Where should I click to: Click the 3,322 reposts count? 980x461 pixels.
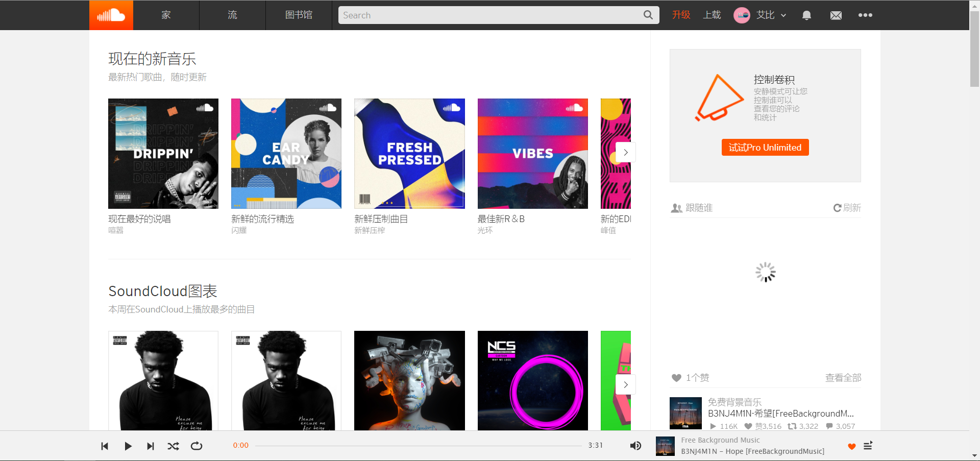[803, 426]
